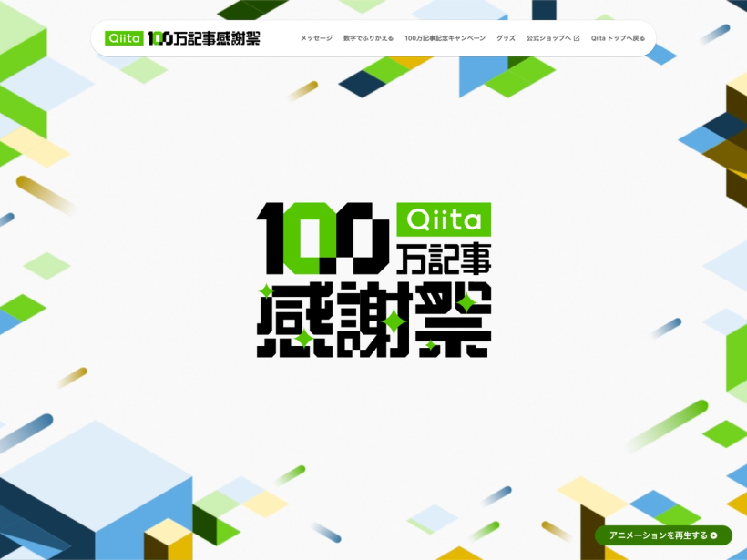Click the large central 100万記事感謝祭 logo

374,280
